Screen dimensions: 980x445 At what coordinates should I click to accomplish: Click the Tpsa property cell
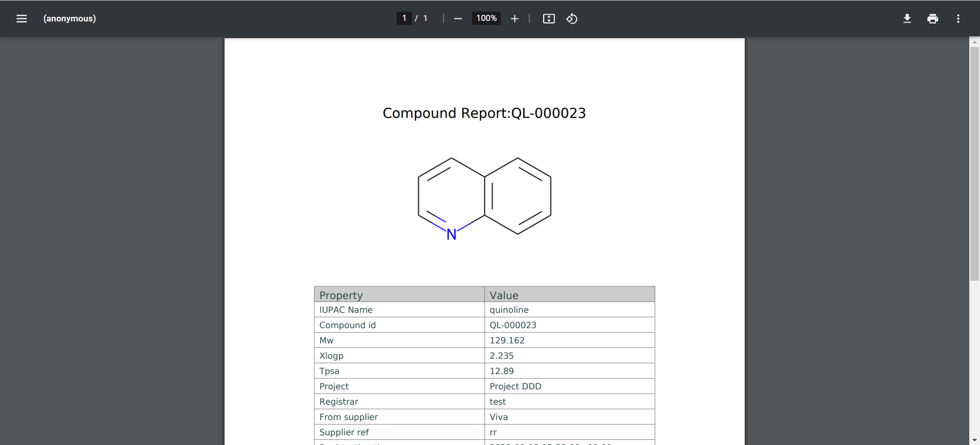[399, 371]
